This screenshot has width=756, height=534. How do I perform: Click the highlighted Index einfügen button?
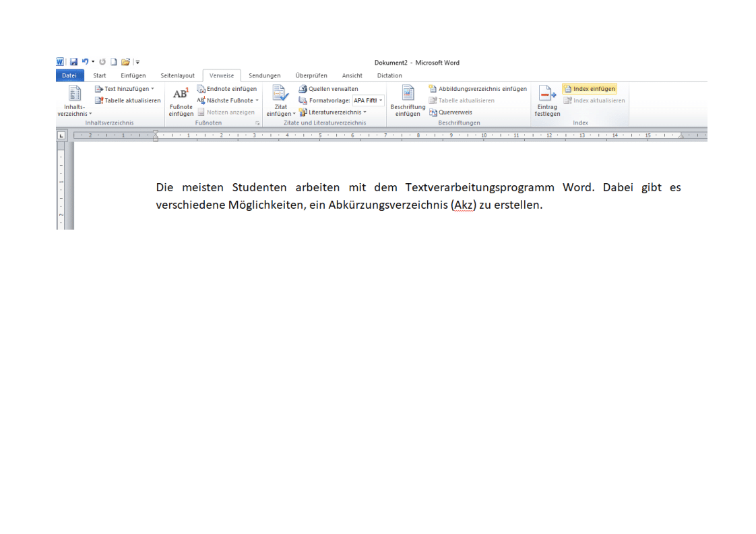pos(590,89)
